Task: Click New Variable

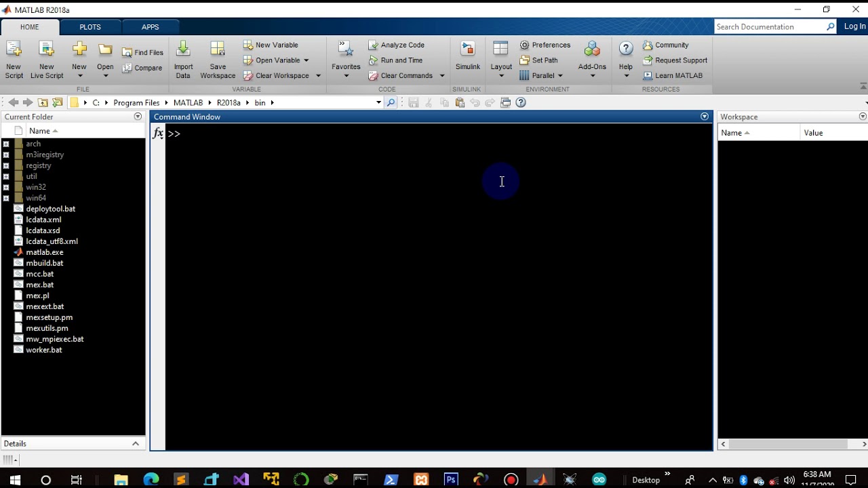Action: (271, 45)
